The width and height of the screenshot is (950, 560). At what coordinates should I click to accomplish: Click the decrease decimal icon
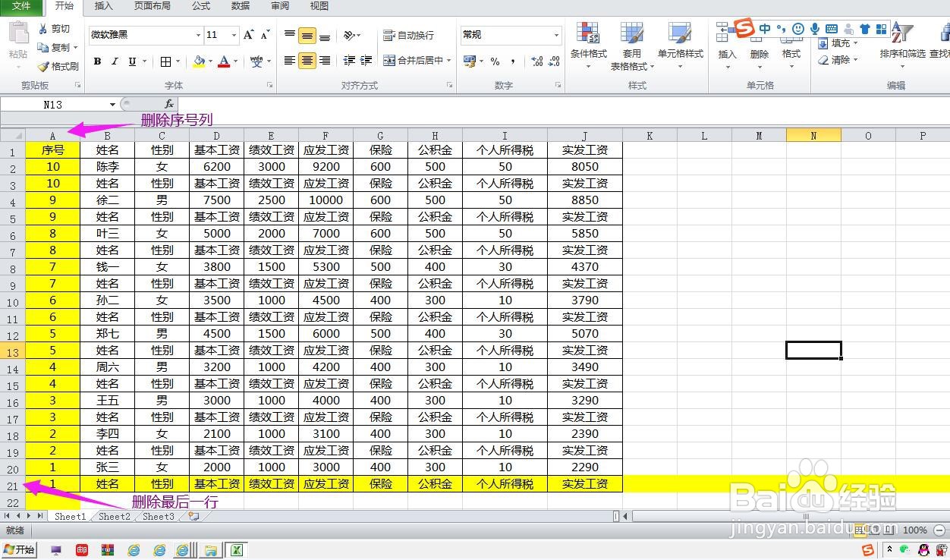point(554,61)
